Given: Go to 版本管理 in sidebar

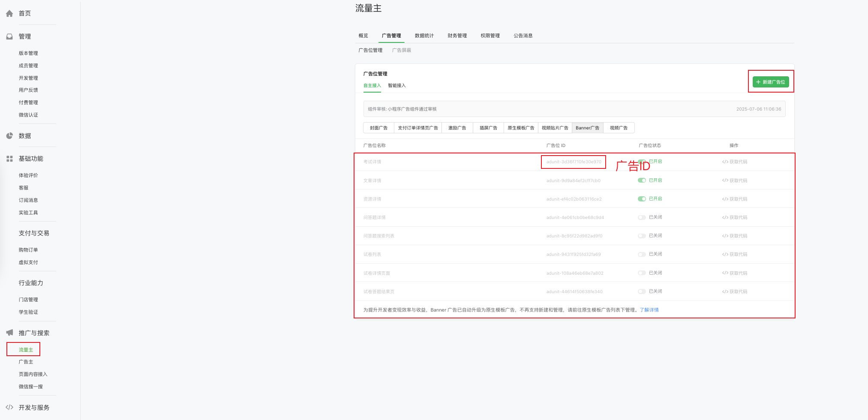Looking at the screenshot, I should click(28, 54).
